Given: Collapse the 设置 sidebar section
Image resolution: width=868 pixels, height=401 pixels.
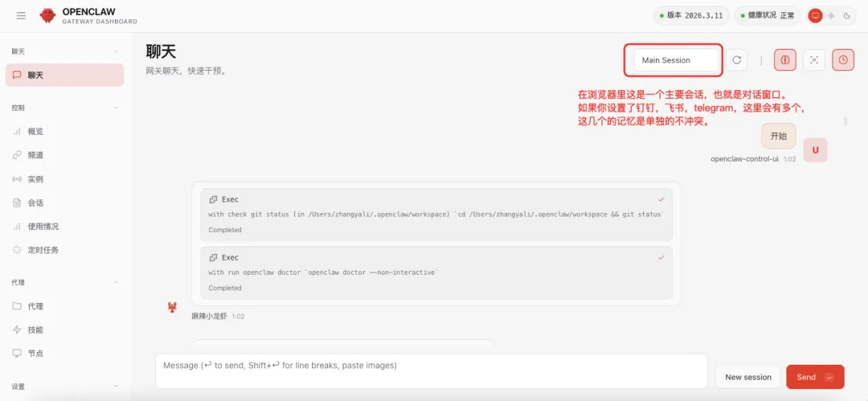Looking at the screenshot, I should [116, 386].
